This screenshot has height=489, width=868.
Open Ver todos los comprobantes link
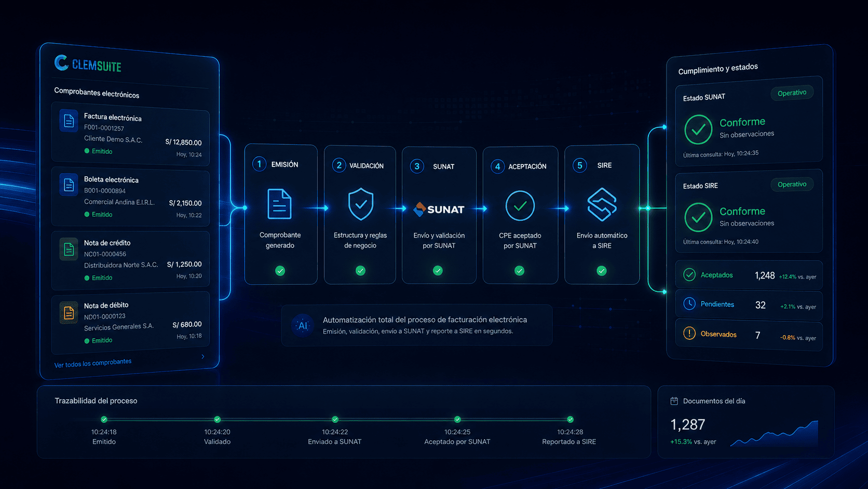[93, 363]
